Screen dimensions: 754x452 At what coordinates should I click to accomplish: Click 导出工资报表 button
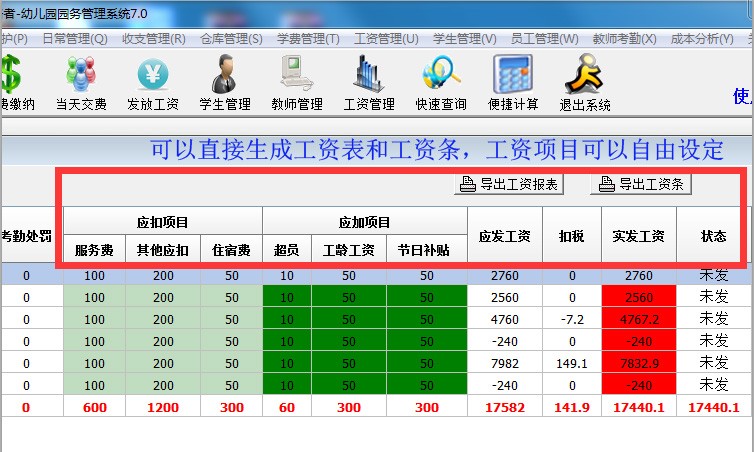(510, 184)
